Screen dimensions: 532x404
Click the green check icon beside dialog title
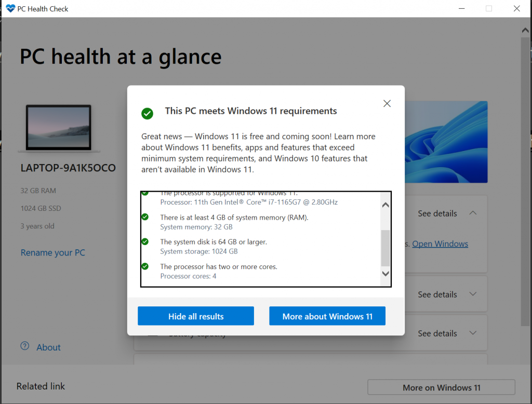[147, 113]
